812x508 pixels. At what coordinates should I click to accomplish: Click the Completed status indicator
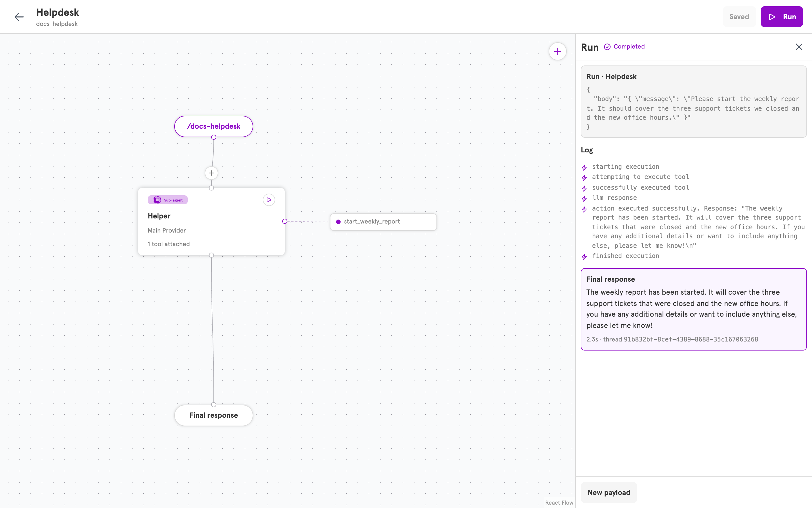click(625, 47)
